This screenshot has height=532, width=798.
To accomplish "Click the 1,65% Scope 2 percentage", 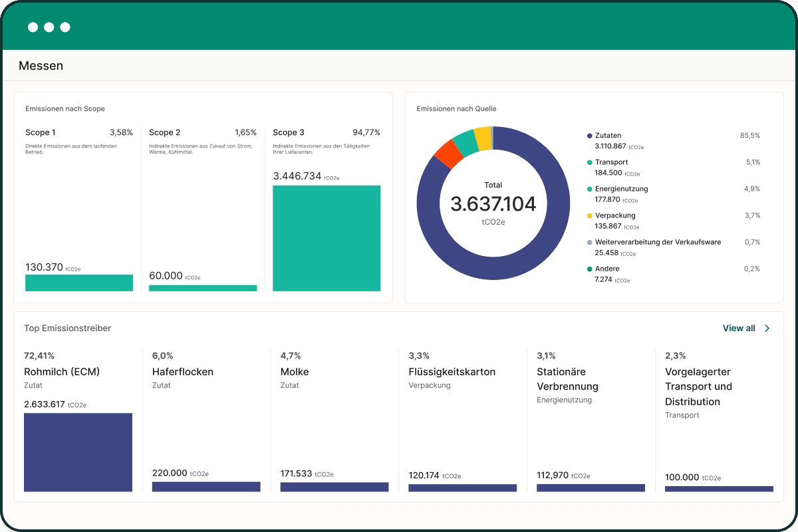I will (245, 132).
